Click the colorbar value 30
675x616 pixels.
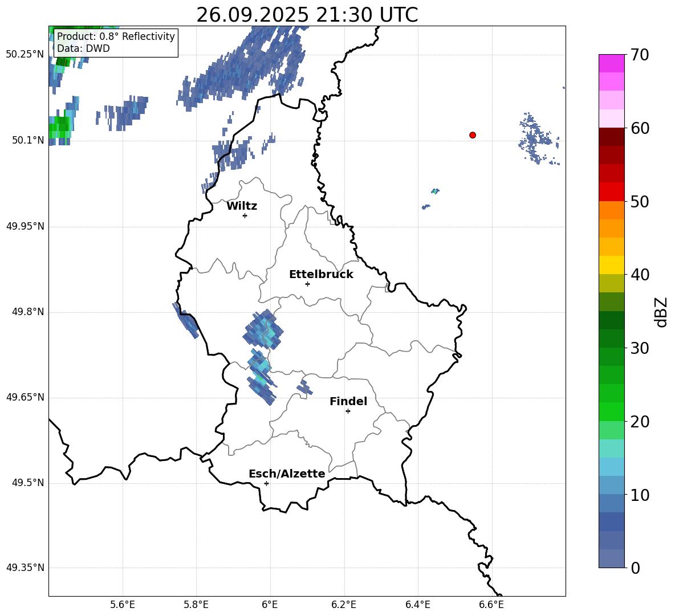point(640,348)
